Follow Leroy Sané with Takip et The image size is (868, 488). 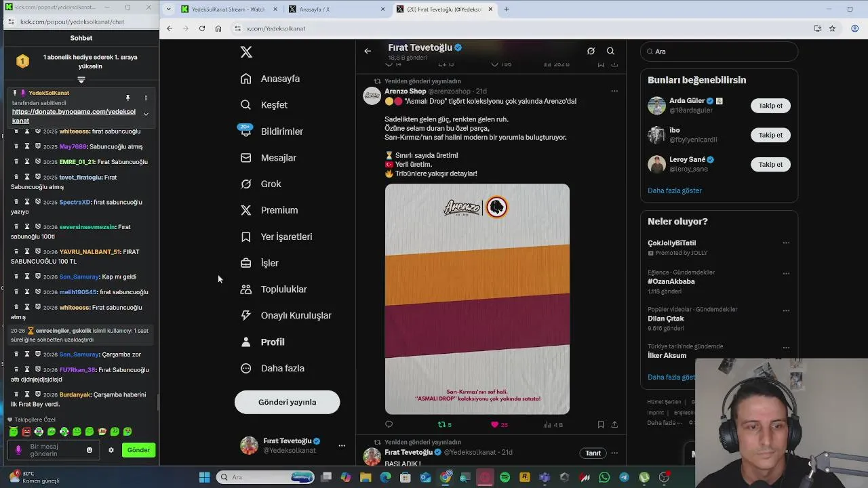[x=770, y=164]
